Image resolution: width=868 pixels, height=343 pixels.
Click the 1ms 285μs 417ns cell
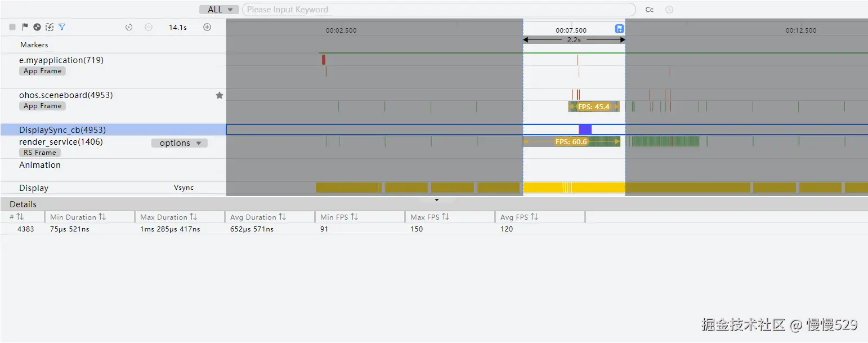170,229
